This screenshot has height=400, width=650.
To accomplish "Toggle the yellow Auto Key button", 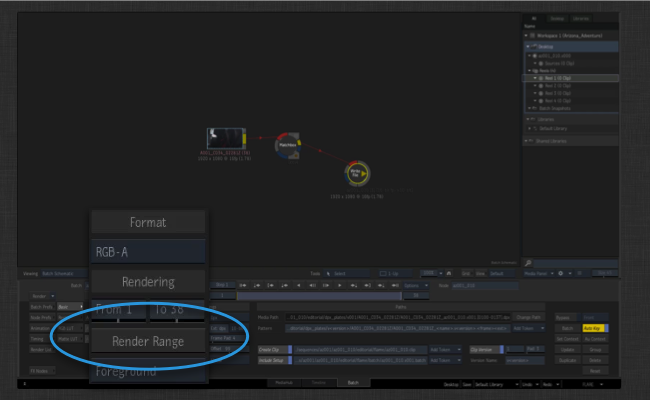I will pos(595,328).
